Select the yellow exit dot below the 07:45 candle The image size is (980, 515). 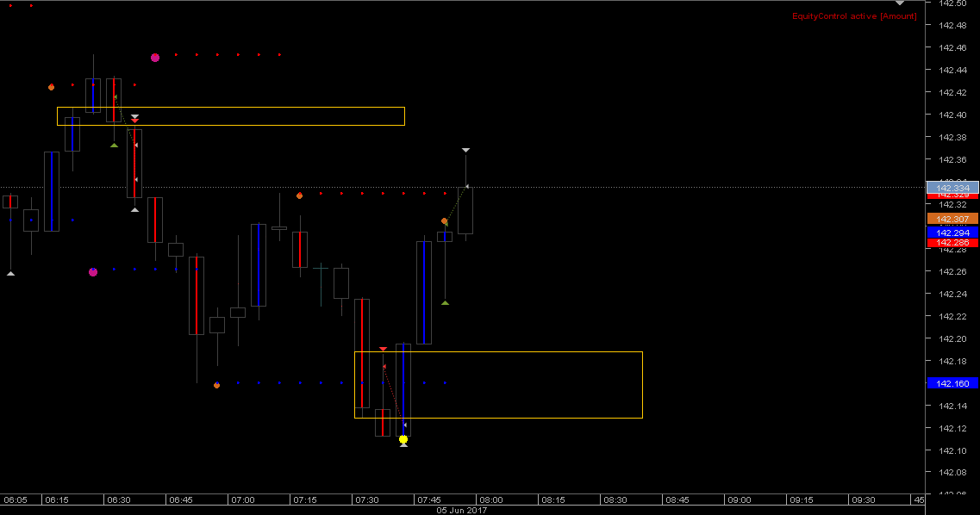click(403, 439)
